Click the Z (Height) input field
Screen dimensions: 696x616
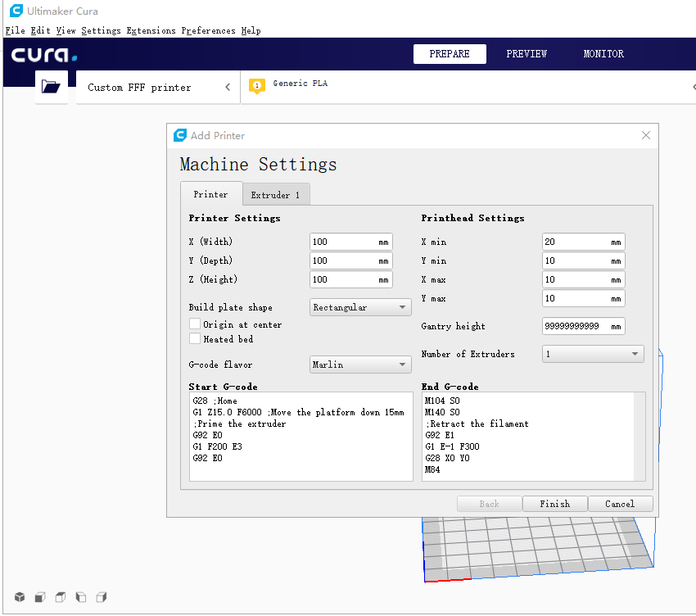pyautogui.click(x=351, y=279)
